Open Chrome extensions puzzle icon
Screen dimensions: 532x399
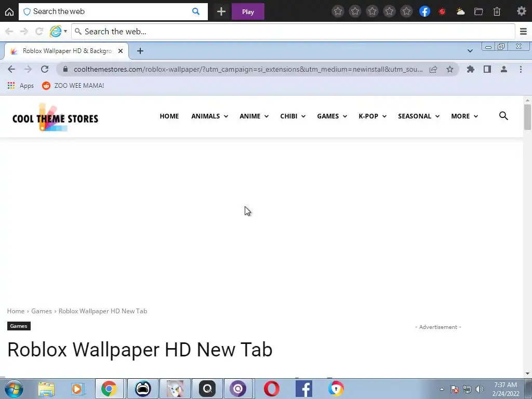pos(470,69)
